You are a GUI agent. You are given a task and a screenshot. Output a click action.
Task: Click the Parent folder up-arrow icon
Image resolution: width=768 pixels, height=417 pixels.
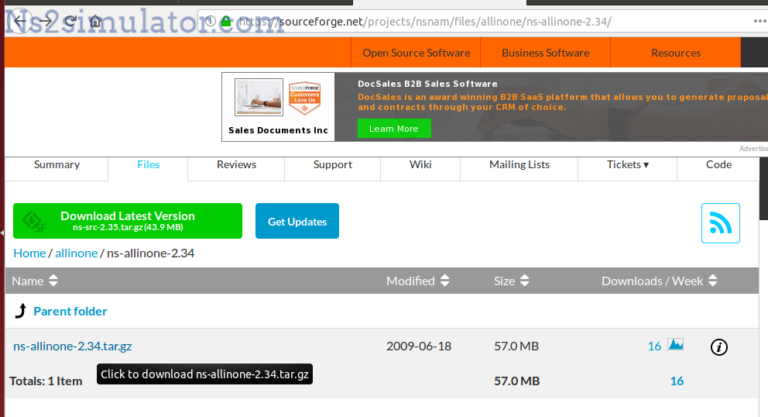(x=20, y=311)
